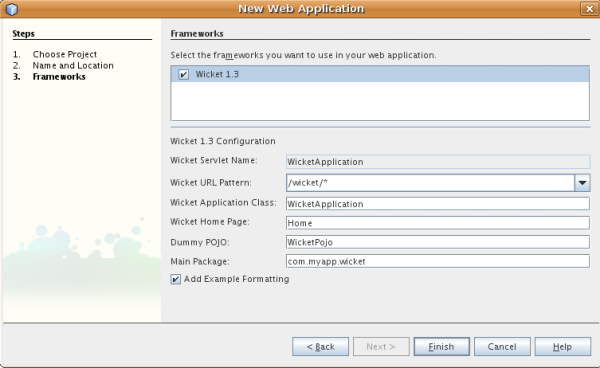Screen dimensions: 600x368
Task: Click the disabled Next button
Action: [x=381, y=347]
